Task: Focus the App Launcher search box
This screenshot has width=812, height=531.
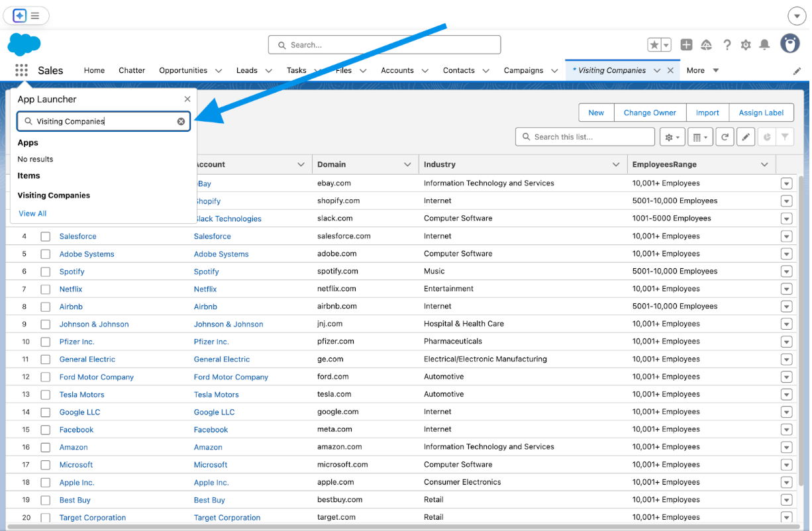Action: (x=104, y=121)
